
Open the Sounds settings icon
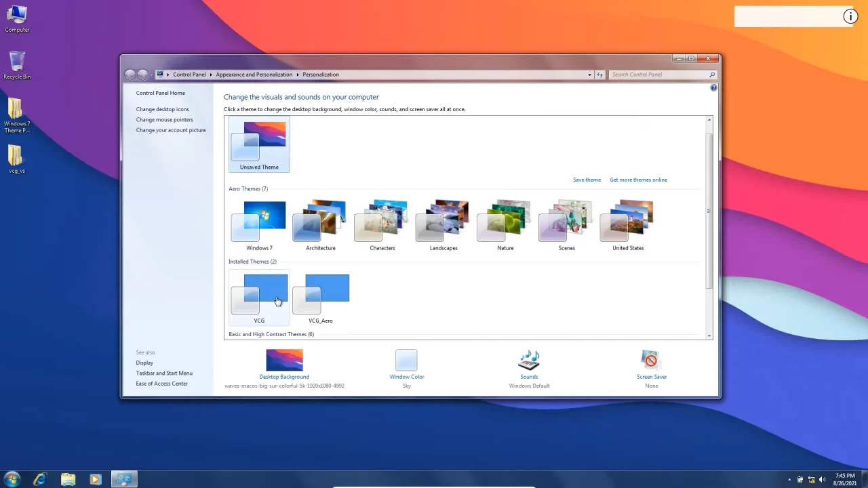coord(529,360)
